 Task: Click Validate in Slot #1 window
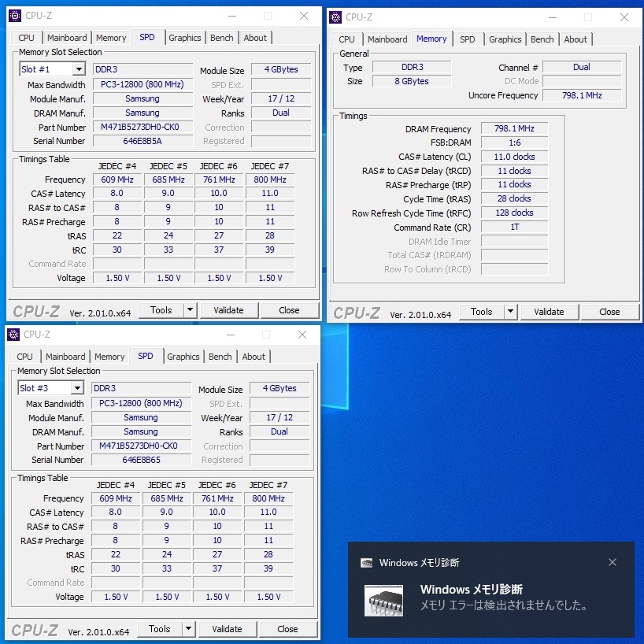[229, 310]
